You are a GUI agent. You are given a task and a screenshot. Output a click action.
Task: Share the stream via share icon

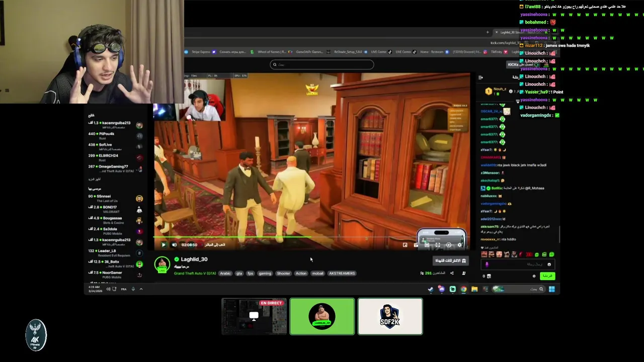[452, 273]
